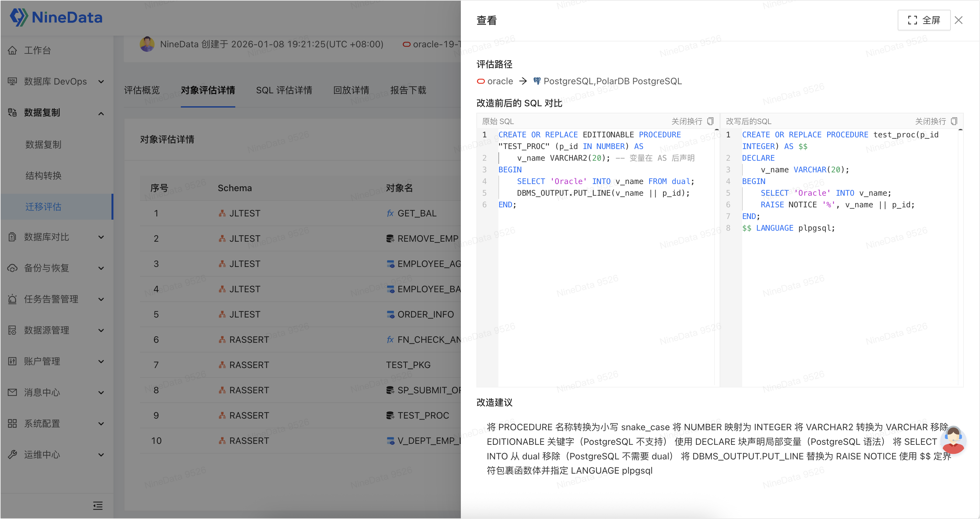This screenshot has width=980, height=519.
Task: Click the NineData logo
Action: click(x=56, y=17)
